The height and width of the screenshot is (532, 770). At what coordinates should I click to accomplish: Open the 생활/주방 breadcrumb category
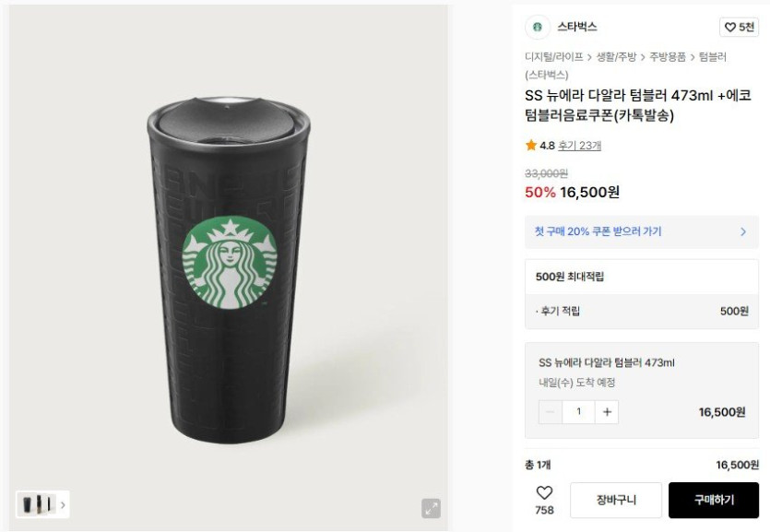click(x=615, y=57)
